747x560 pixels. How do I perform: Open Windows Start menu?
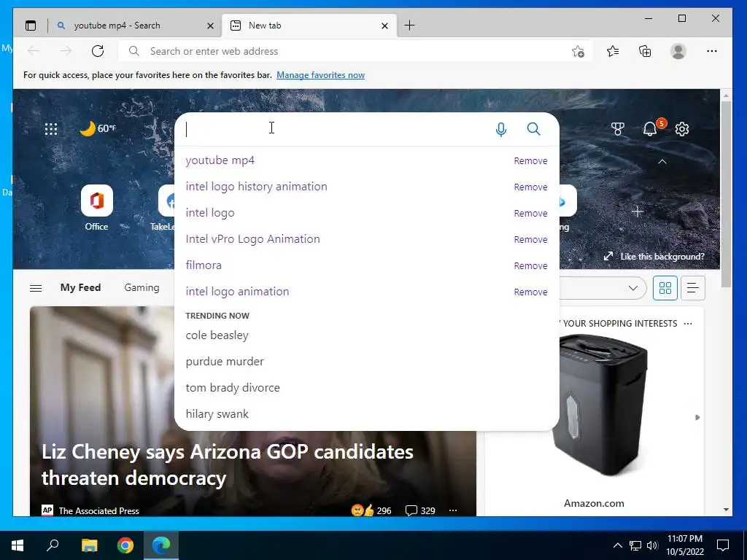[18, 545]
